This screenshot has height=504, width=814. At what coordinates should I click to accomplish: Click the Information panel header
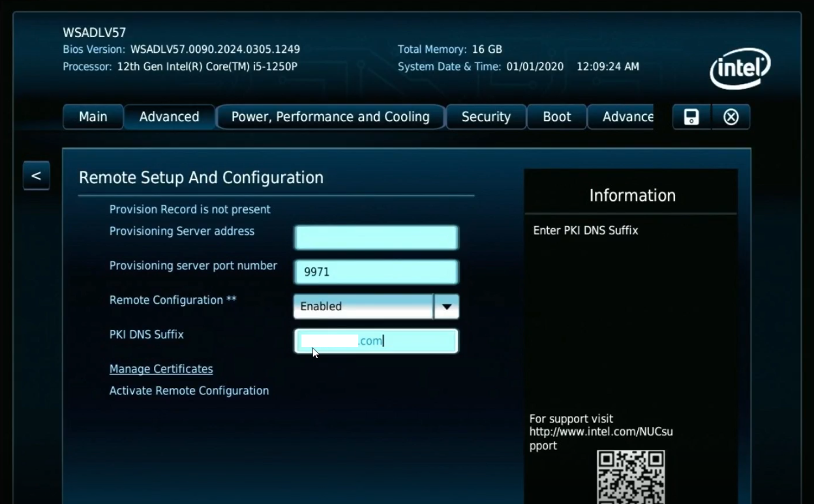pos(631,194)
